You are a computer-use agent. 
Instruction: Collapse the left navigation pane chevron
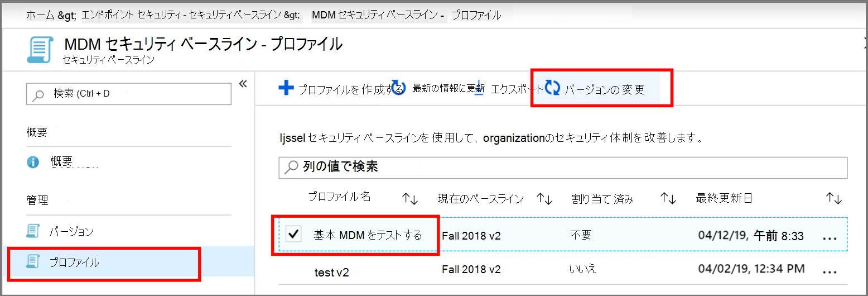(243, 84)
